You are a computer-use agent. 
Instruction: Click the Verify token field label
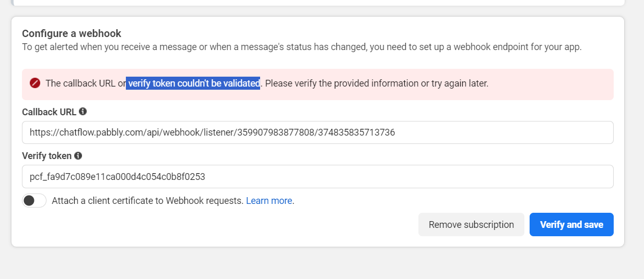point(47,156)
